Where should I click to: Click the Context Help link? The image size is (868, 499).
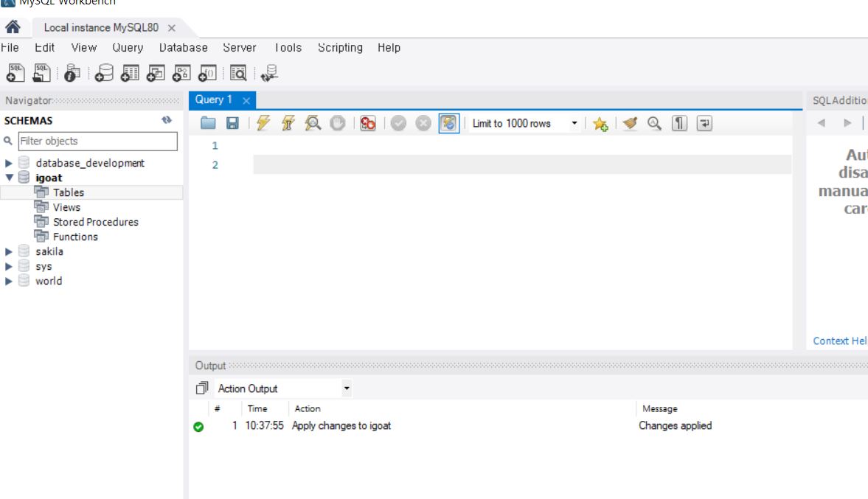[x=840, y=341]
